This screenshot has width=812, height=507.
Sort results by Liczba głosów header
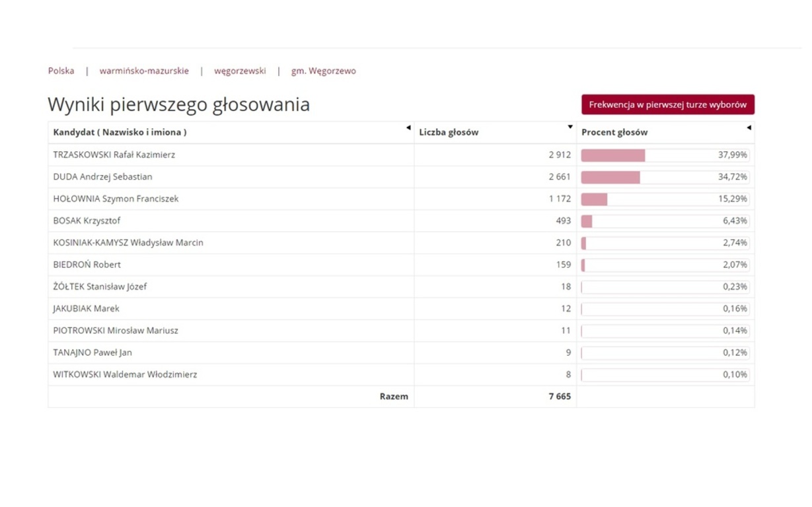click(x=449, y=131)
